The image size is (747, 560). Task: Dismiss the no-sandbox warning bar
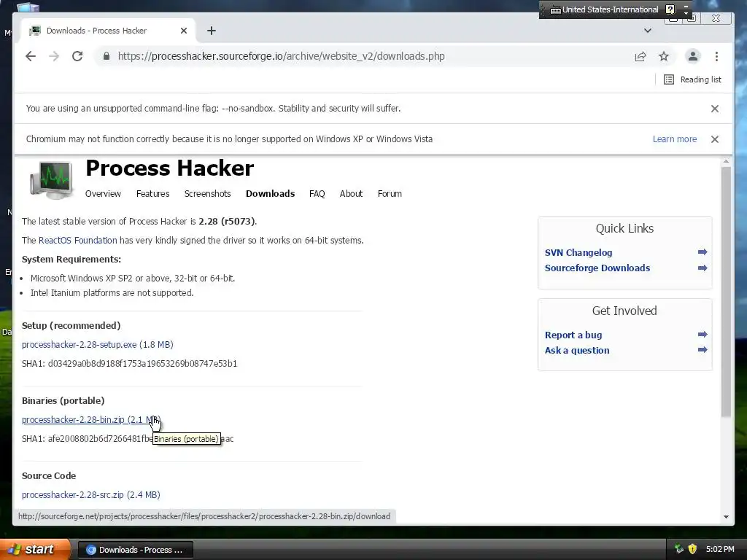tap(715, 109)
